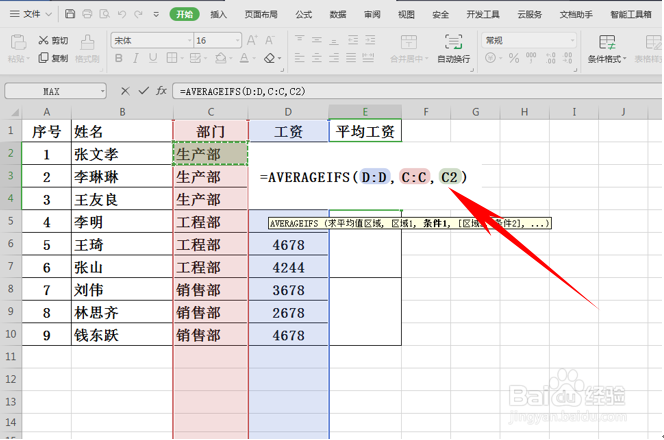Align text right
This screenshot has width=664, height=440.
(334, 58)
